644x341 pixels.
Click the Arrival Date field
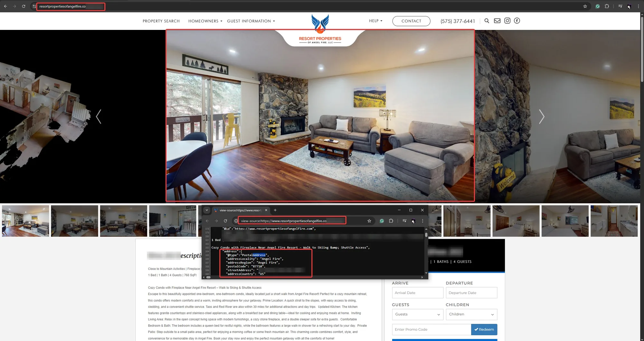point(418,293)
